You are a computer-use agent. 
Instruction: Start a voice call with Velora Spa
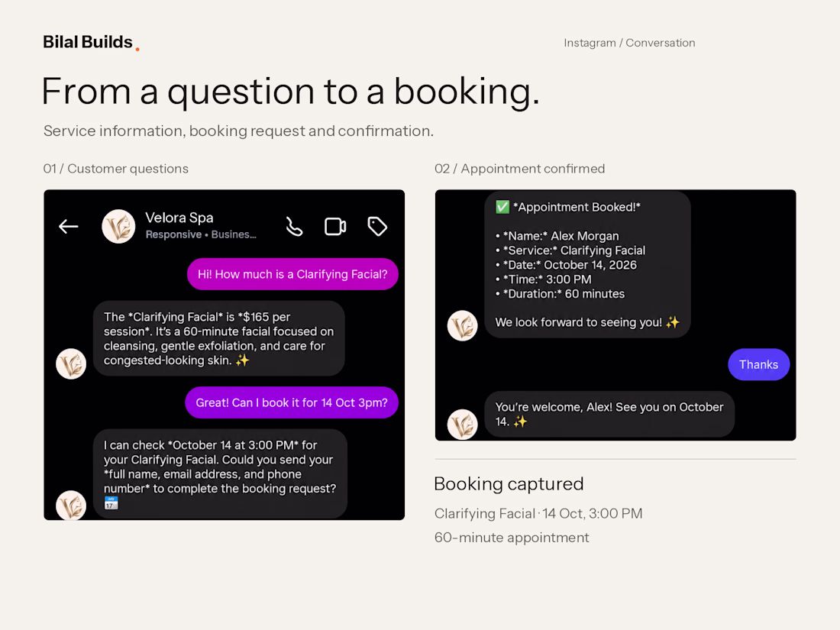(x=294, y=227)
